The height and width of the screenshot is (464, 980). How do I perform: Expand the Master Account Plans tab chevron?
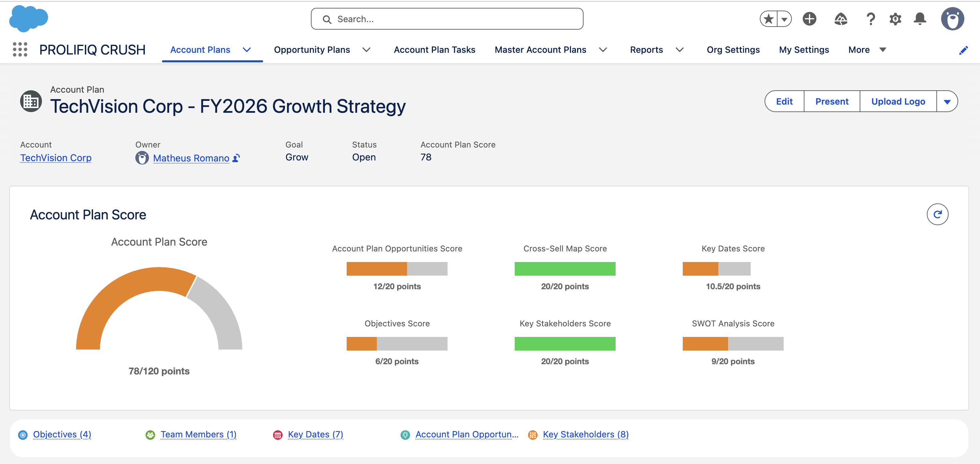(x=603, y=50)
